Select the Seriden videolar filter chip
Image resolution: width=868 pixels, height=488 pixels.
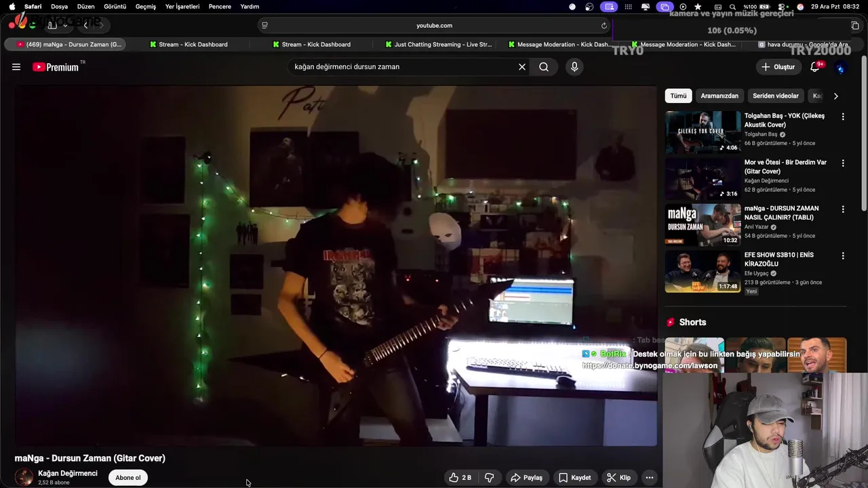[x=776, y=96]
